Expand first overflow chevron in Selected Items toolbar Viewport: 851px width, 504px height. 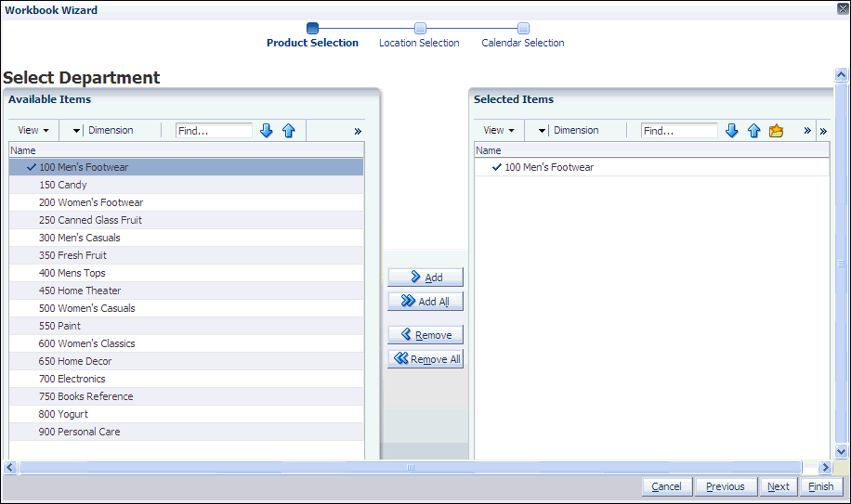click(x=807, y=131)
